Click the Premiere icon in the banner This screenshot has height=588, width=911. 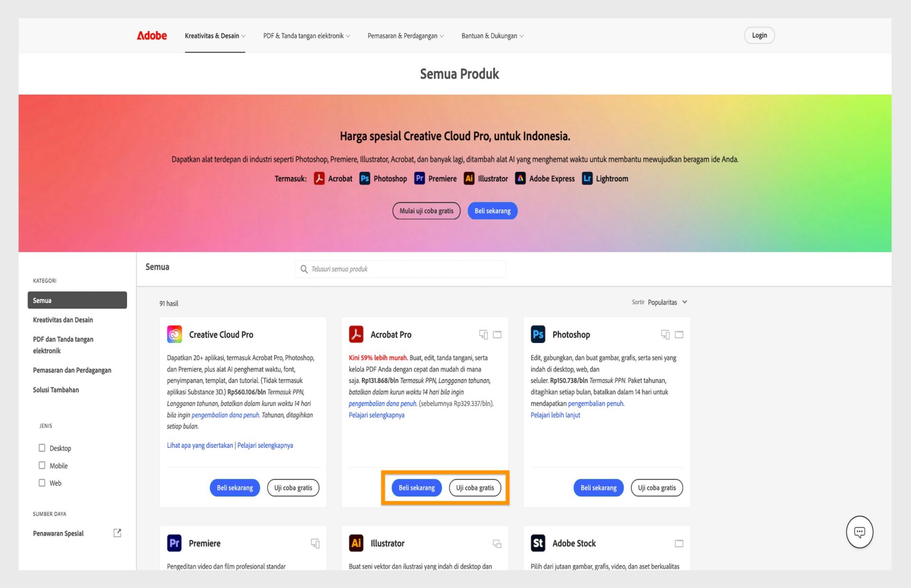419,178
